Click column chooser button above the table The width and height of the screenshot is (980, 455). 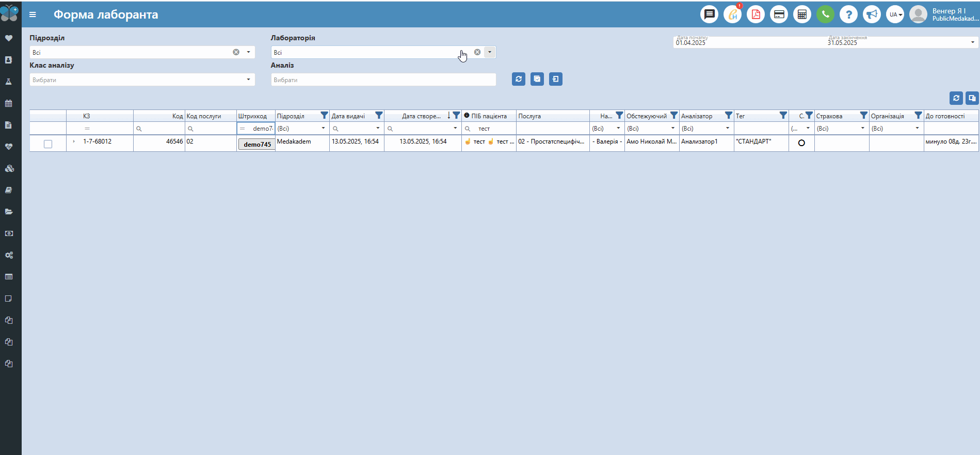[972, 98]
